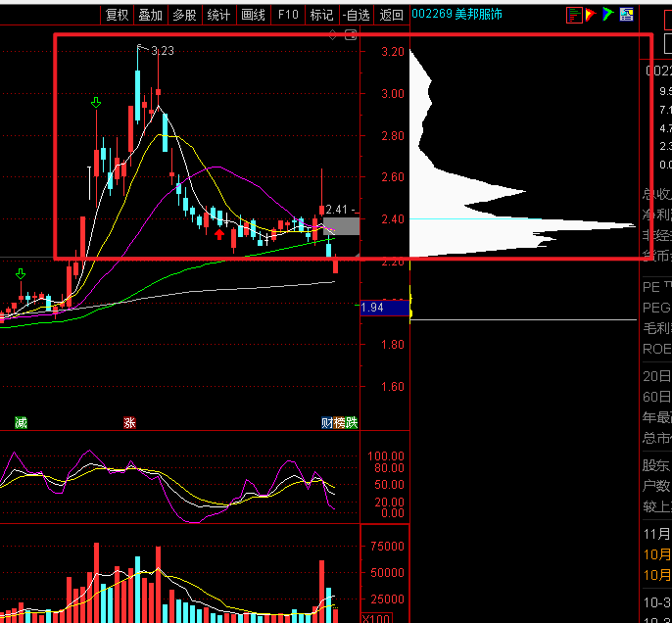
Task: Click the 1.60 price axis label
Action: (x=393, y=387)
